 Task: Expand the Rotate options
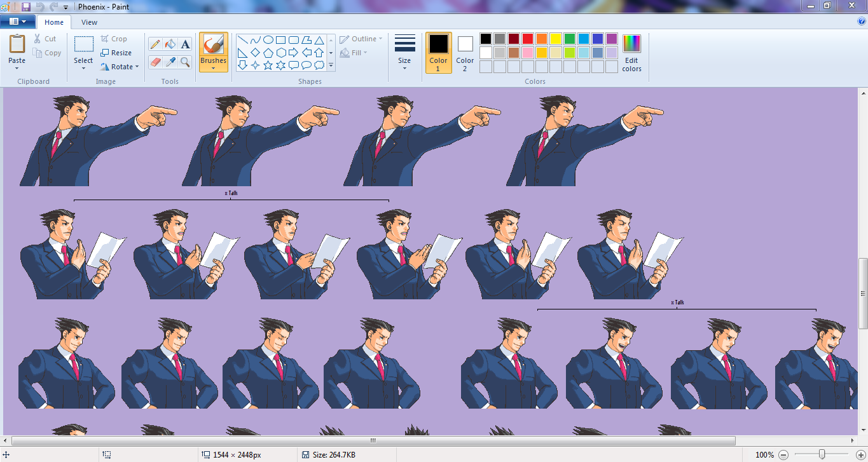click(120, 66)
